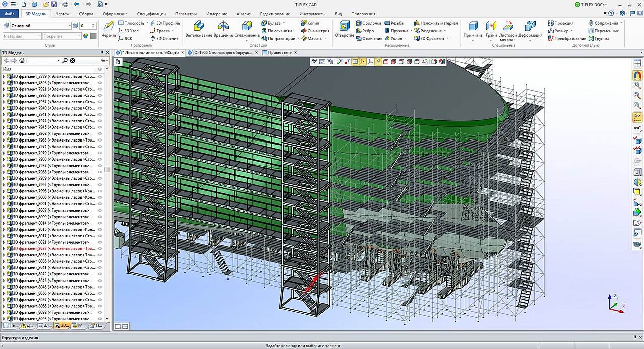Open help with the question mark icon

pos(611,14)
